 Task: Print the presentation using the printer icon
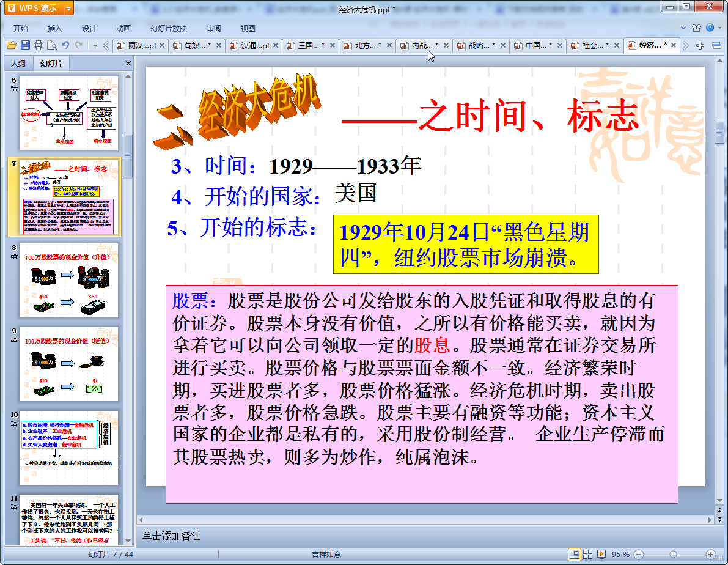point(39,45)
